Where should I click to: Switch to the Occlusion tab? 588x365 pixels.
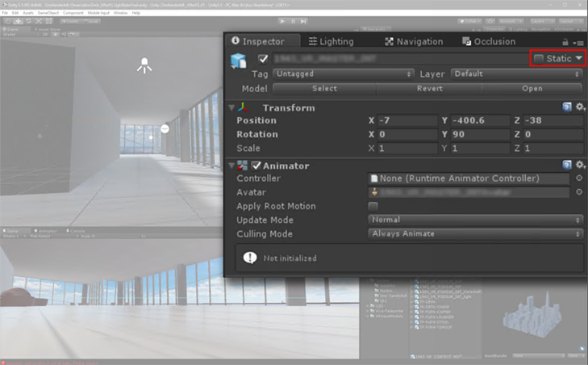pyautogui.click(x=489, y=41)
